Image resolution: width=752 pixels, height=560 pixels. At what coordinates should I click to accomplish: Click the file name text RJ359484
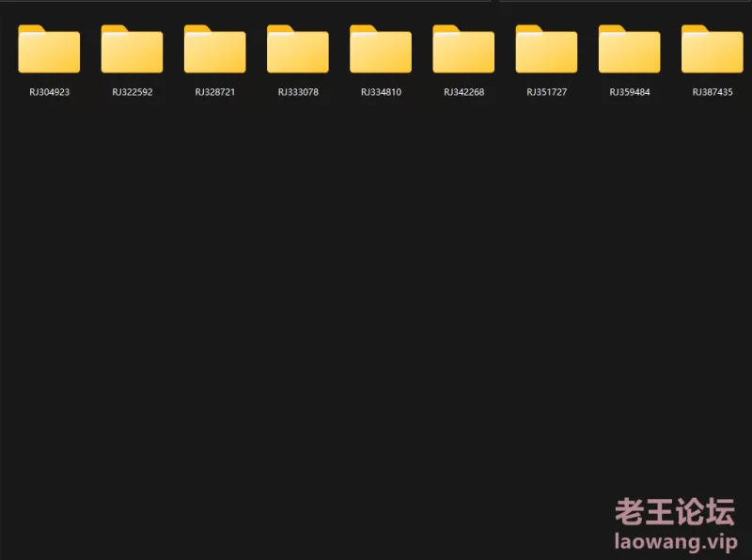pyautogui.click(x=630, y=92)
